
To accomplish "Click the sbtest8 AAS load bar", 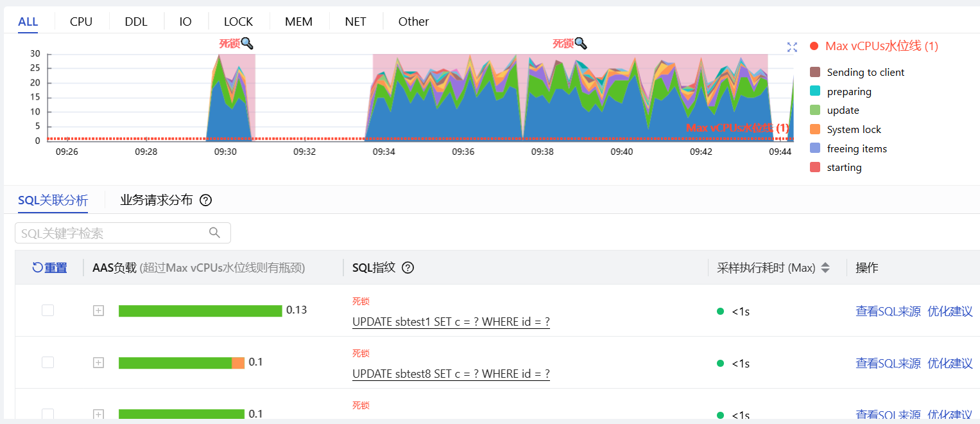I will pos(182,363).
